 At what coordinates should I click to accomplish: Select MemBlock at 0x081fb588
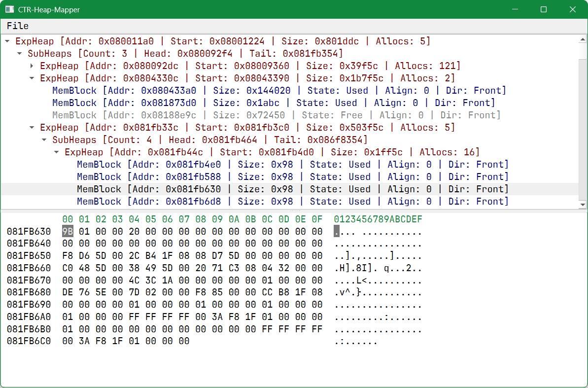[x=293, y=177]
